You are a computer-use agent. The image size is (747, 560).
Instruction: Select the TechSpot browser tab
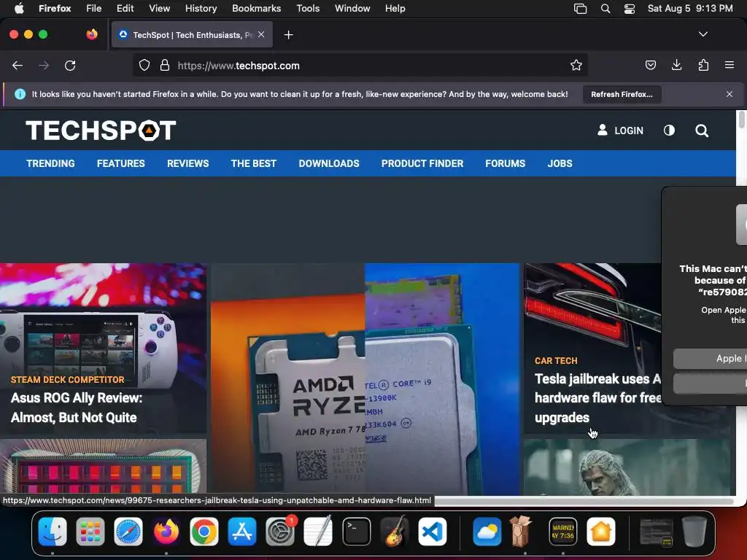pos(192,35)
